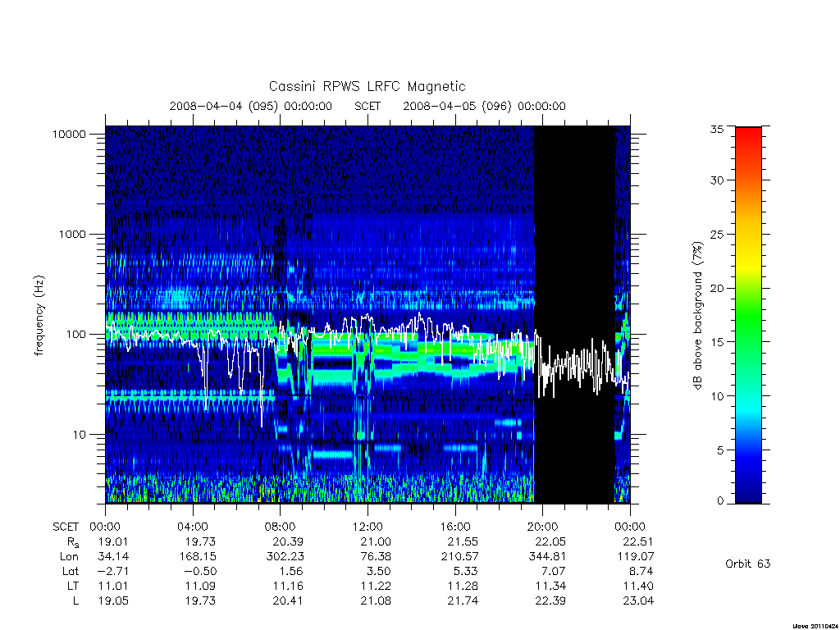840x630 pixels.
Task: Click the '1000' frequency tick label
Action: pyautogui.click(x=72, y=234)
